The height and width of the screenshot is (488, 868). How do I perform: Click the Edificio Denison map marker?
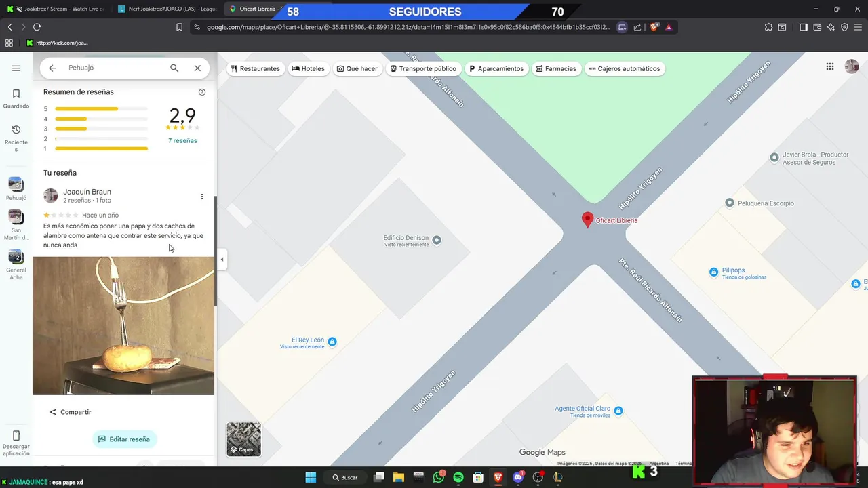pos(437,240)
